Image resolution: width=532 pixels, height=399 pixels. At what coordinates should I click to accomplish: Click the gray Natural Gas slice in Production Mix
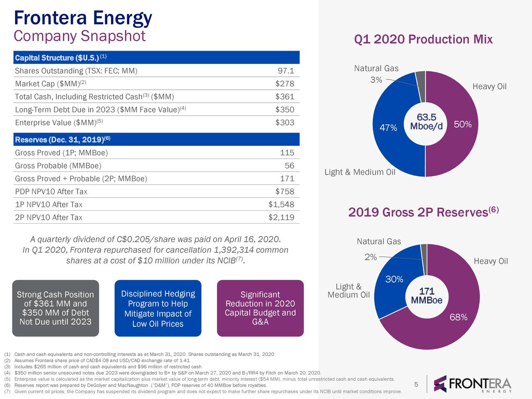[421, 86]
